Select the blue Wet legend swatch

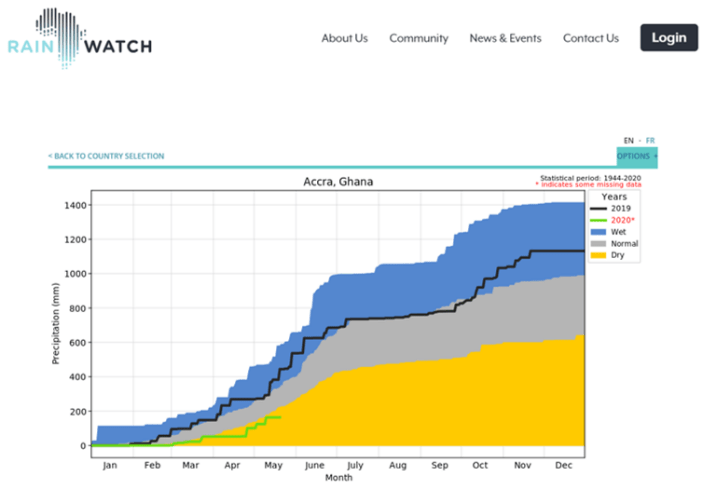point(599,232)
